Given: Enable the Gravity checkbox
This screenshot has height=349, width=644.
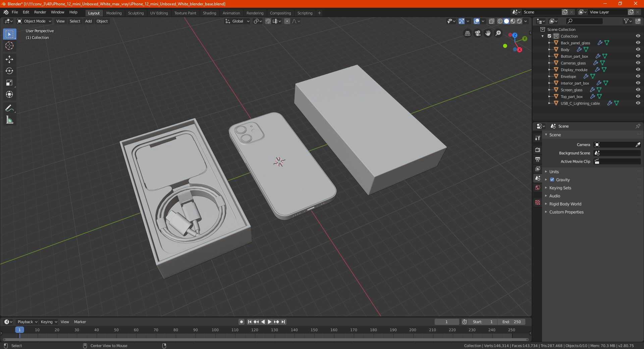Looking at the screenshot, I should click(552, 180).
